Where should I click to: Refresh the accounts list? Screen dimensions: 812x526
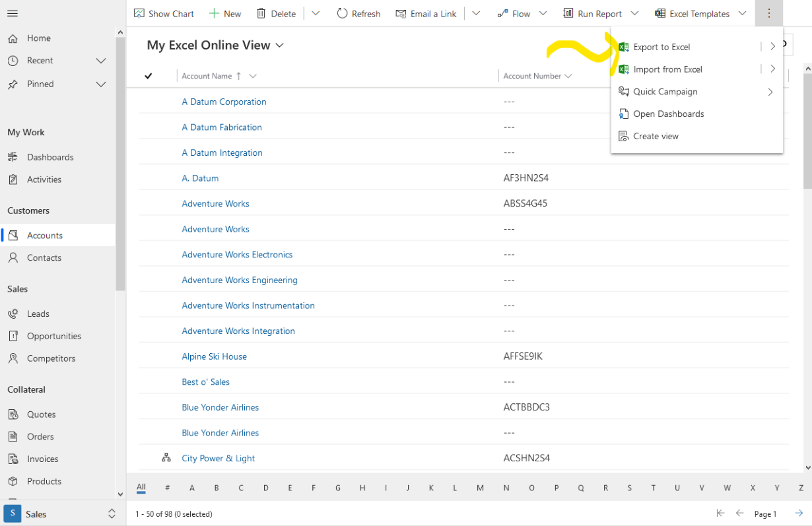click(358, 13)
